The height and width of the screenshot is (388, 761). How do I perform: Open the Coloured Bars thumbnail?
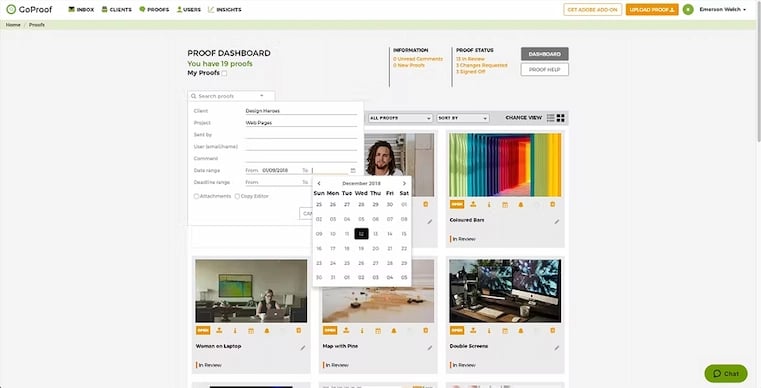(x=505, y=165)
